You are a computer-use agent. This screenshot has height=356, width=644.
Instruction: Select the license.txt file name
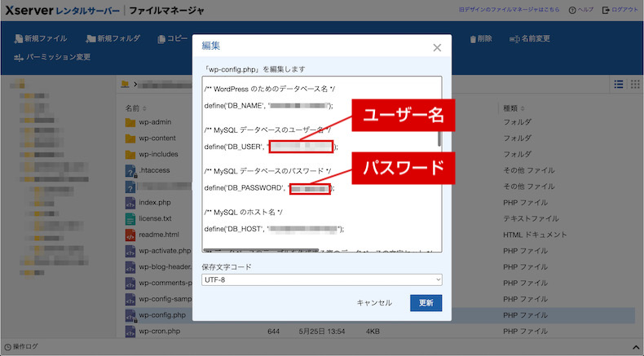(155, 218)
